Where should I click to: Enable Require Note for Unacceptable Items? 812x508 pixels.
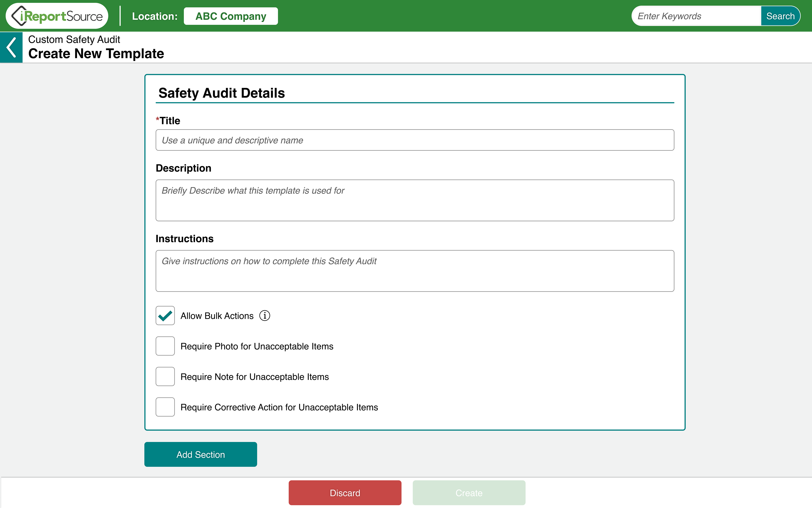coord(165,376)
